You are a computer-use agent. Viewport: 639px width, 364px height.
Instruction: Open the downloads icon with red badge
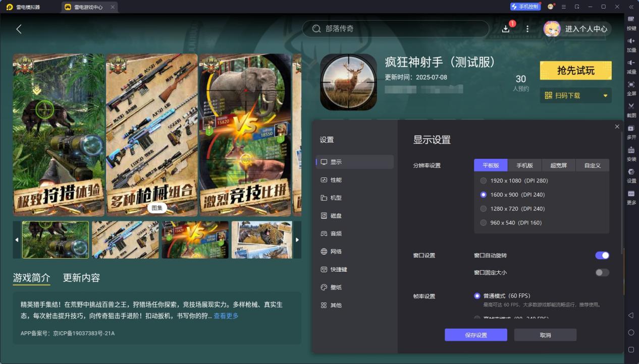(x=506, y=29)
